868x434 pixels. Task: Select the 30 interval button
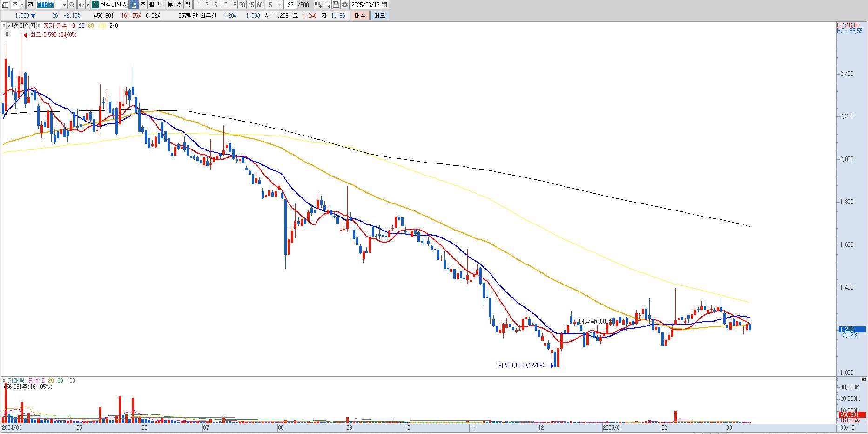coord(242,5)
